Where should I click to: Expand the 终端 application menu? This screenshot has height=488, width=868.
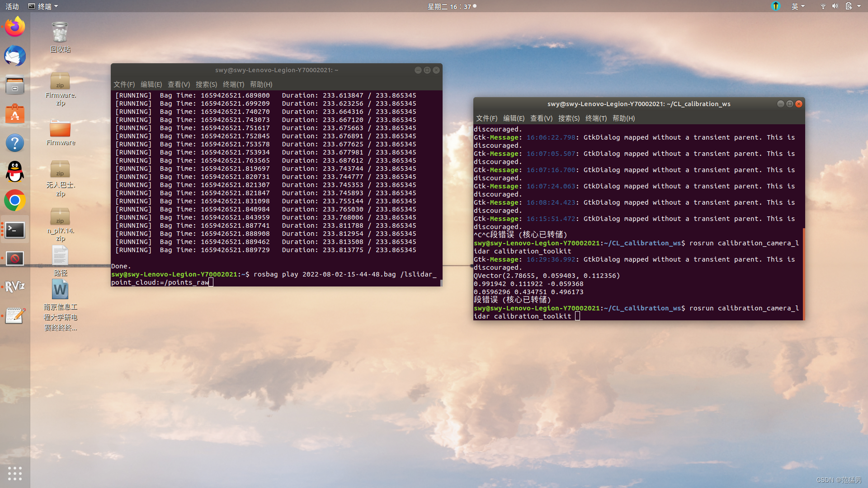(x=43, y=6)
